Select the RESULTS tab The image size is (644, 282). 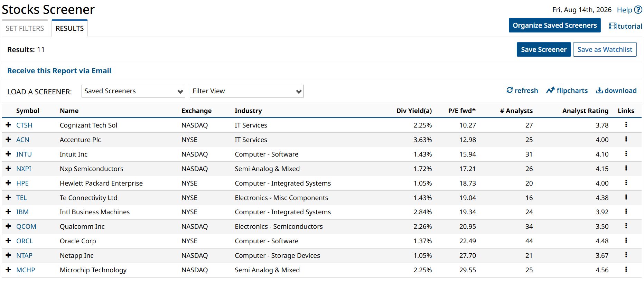click(x=70, y=28)
